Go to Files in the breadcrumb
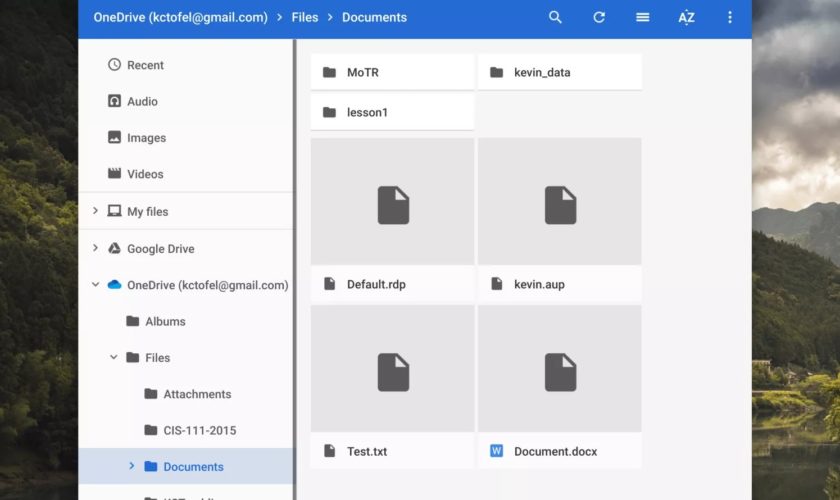Image resolution: width=840 pixels, height=500 pixels. point(304,17)
